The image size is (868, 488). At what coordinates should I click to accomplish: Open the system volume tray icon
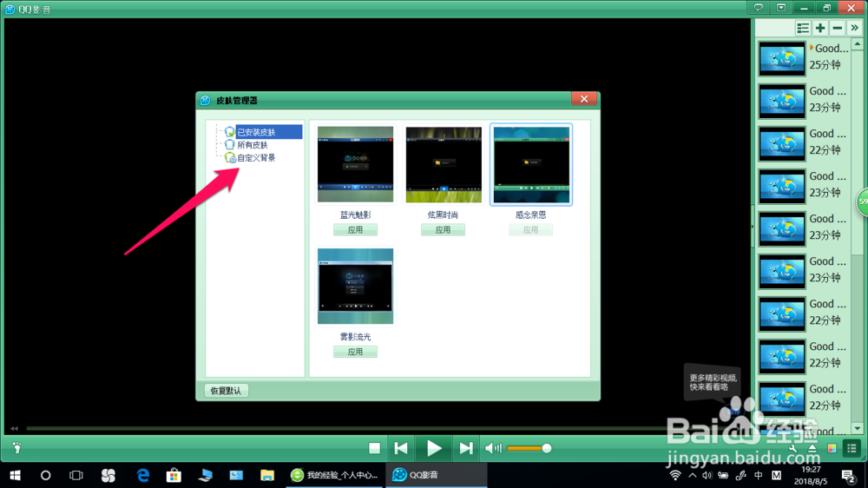click(707, 475)
